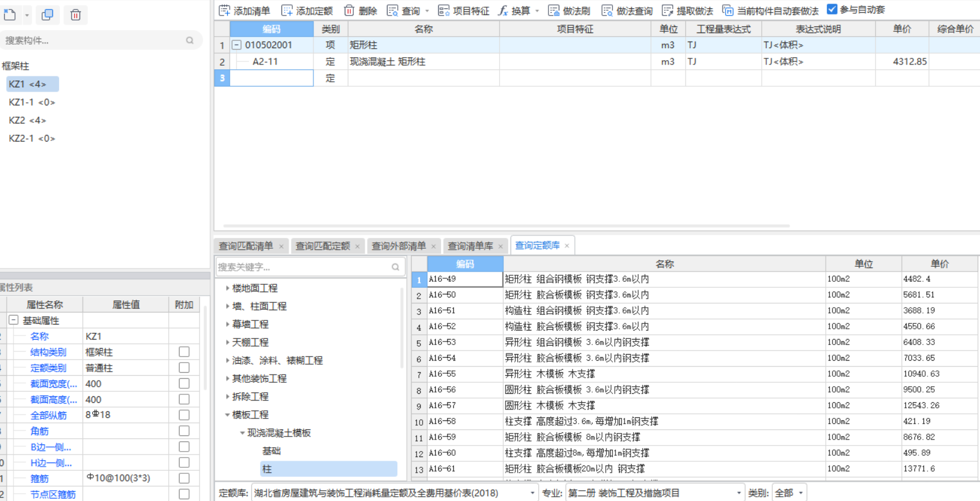
Task: Collapse the 现浇混凝土模板 tree node
Action: point(242,432)
